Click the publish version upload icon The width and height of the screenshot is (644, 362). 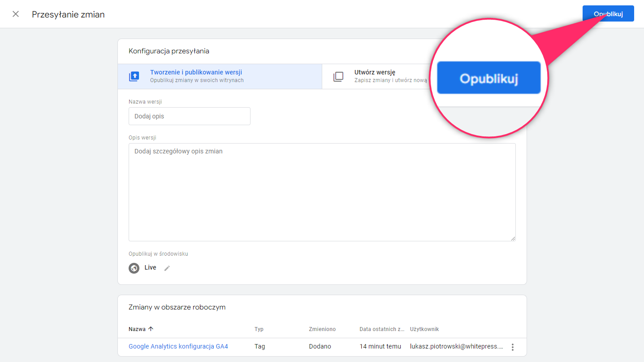point(134,76)
